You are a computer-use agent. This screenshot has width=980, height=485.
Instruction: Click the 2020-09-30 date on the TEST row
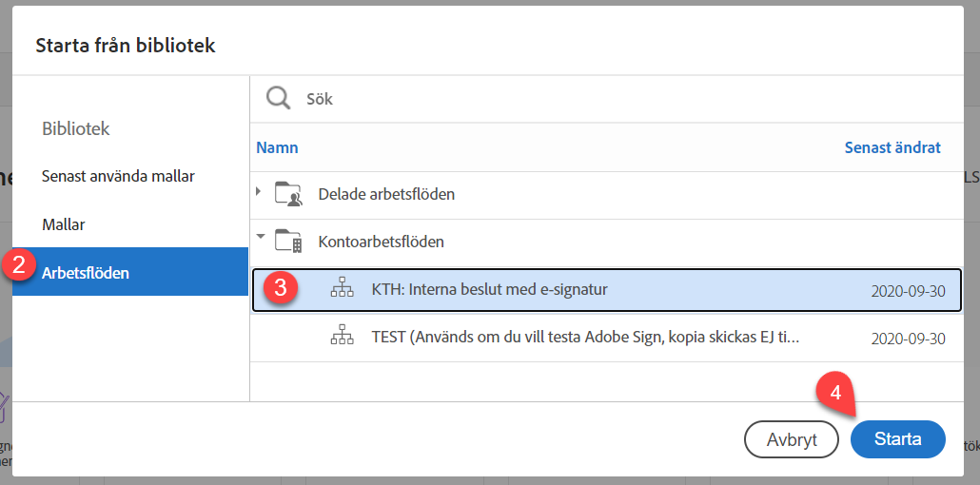tap(908, 339)
